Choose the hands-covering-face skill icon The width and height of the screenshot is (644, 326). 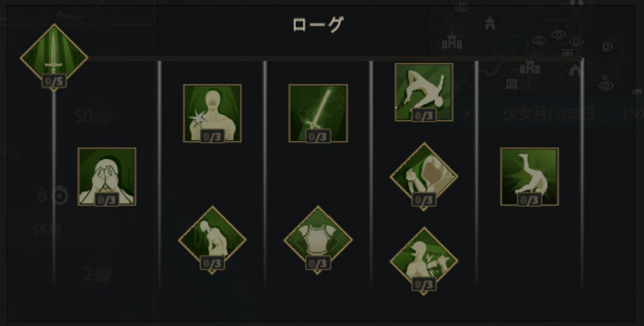107,176
